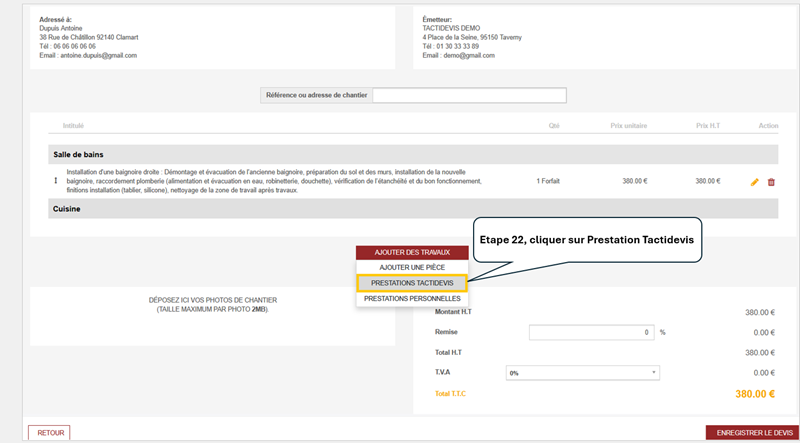The width and height of the screenshot is (800, 443).
Task: Delete the bathtub installation line with trash icon
Action: (x=771, y=182)
